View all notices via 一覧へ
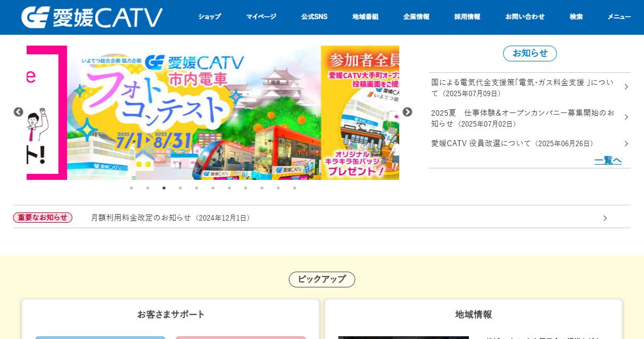 (x=608, y=160)
